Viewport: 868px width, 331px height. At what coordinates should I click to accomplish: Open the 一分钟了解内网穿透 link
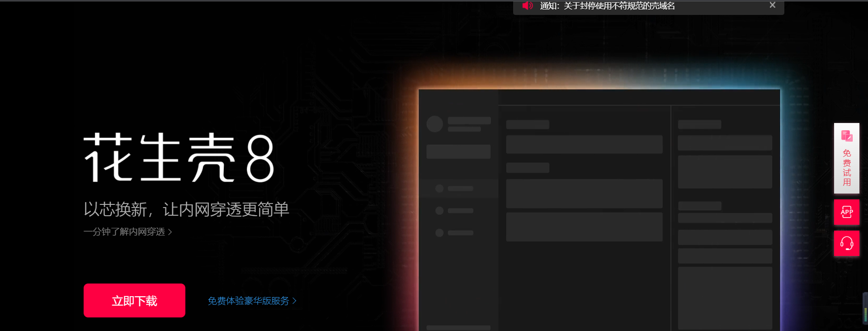127,232
